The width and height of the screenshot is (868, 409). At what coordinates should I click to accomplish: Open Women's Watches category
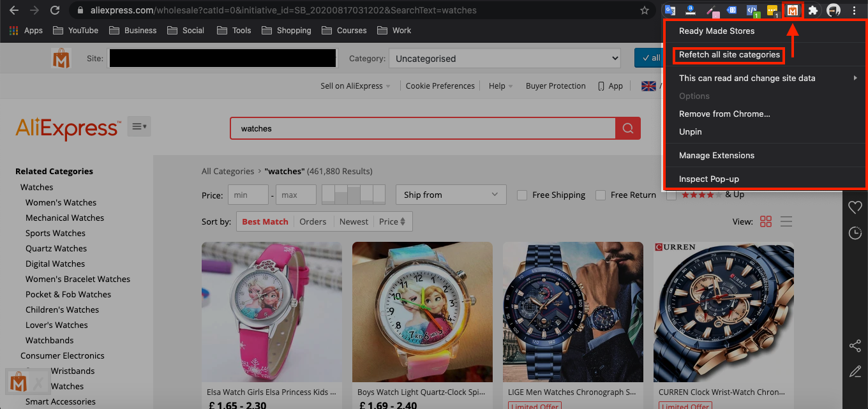61,202
